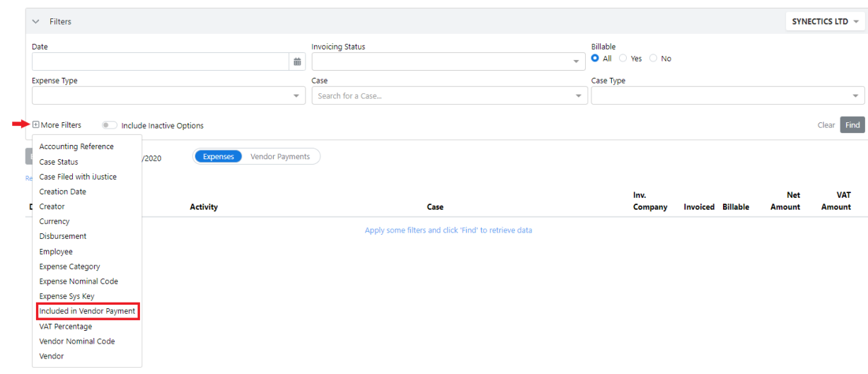This screenshot has width=868, height=374.
Task: Select the Yes billable radio button
Action: click(623, 59)
